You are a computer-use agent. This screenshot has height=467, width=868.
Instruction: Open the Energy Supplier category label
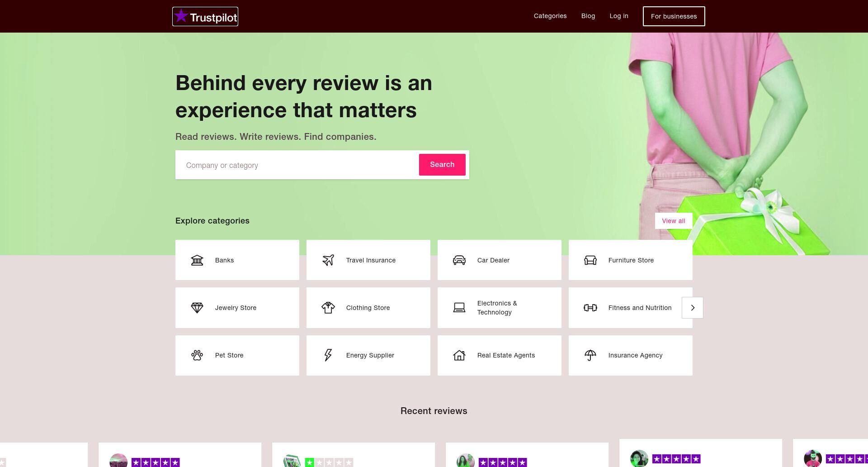click(370, 355)
